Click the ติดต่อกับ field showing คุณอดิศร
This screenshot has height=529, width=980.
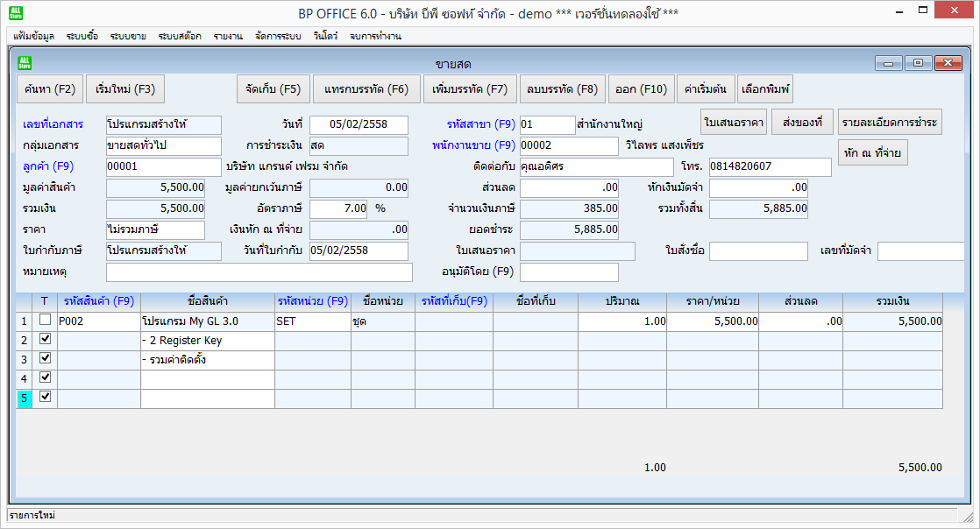pyautogui.click(x=597, y=166)
